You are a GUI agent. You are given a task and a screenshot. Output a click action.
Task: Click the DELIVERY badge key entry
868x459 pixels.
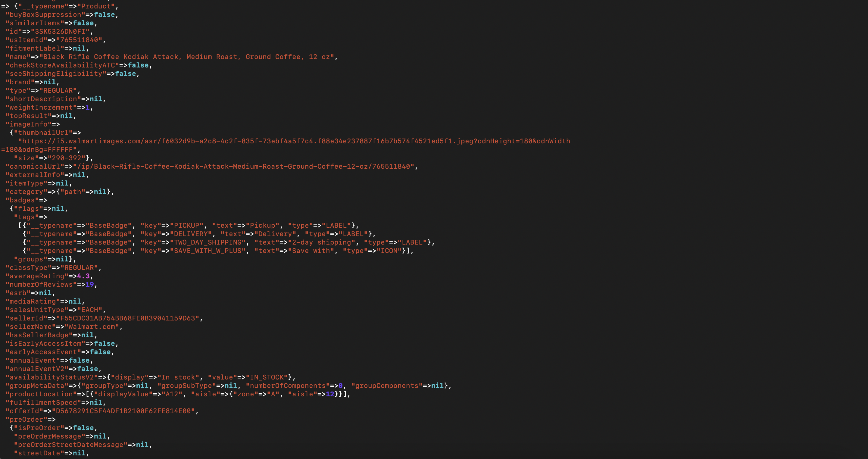191,234
